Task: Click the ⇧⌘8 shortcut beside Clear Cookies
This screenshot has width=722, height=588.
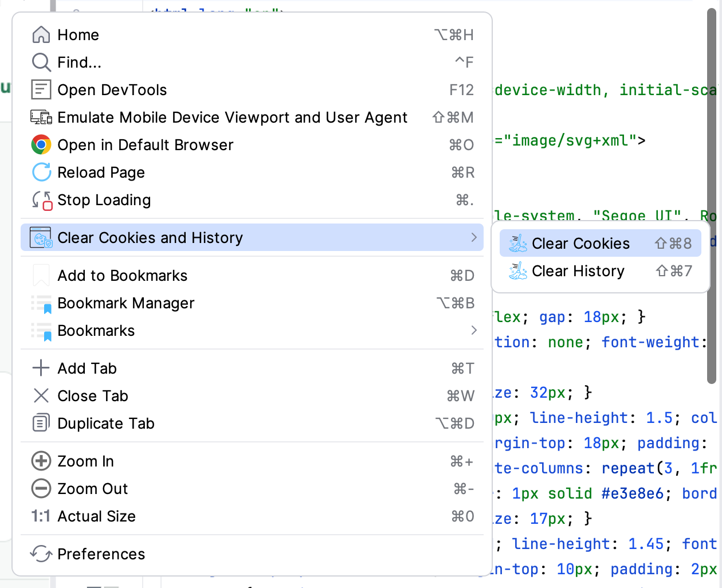Action: pos(673,244)
